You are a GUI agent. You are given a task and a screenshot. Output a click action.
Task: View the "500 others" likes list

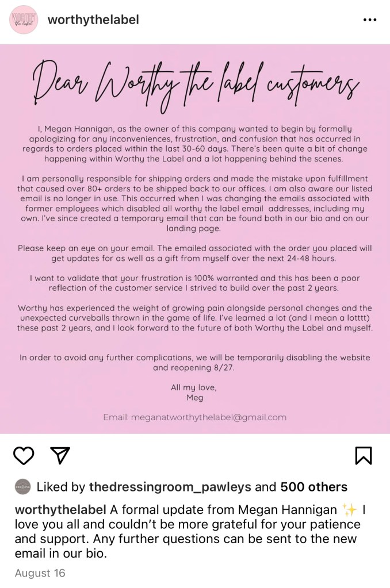[x=313, y=487]
